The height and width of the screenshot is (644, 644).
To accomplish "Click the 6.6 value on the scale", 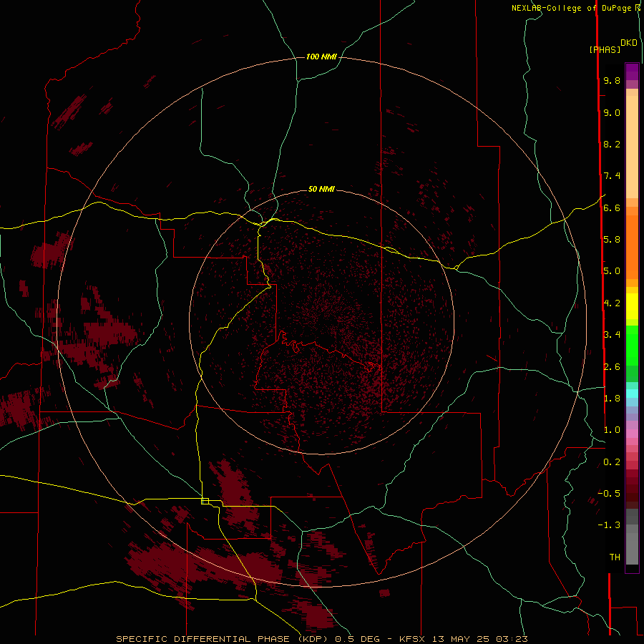I will pyautogui.click(x=612, y=208).
